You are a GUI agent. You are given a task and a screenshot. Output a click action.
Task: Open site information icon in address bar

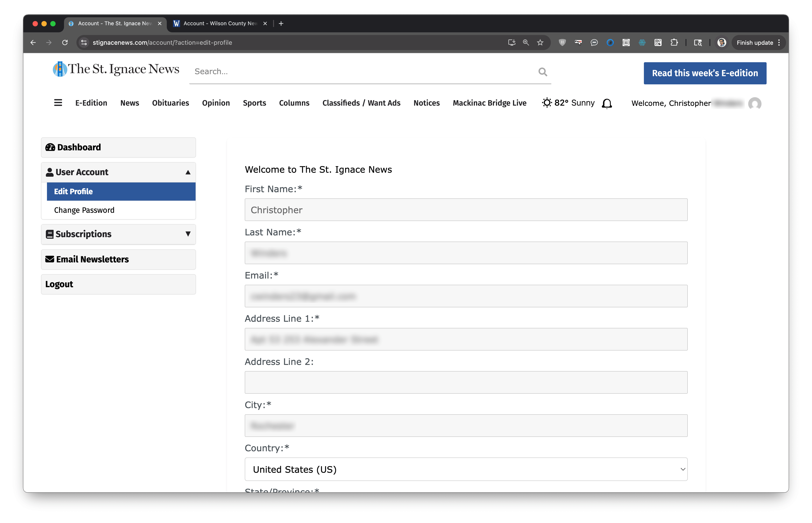click(x=84, y=43)
